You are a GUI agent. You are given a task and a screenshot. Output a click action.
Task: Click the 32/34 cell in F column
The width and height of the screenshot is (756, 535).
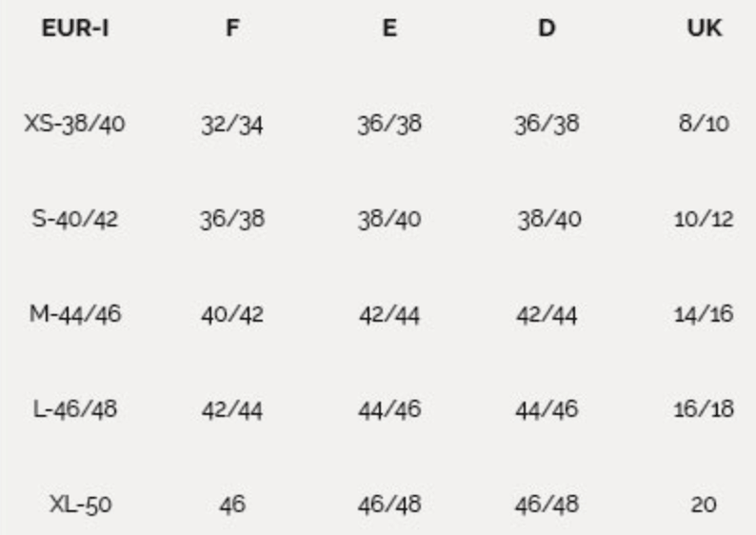(232, 124)
